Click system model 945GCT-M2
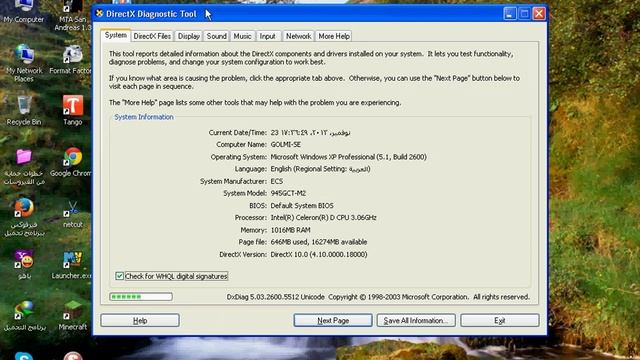 pyautogui.click(x=288, y=193)
